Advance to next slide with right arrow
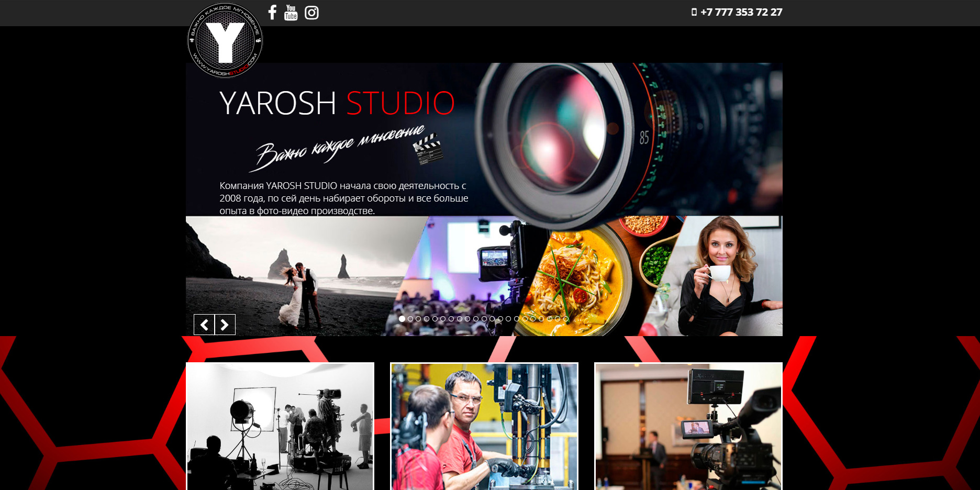Viewport: 980px width, 490px height. [225, 325]
